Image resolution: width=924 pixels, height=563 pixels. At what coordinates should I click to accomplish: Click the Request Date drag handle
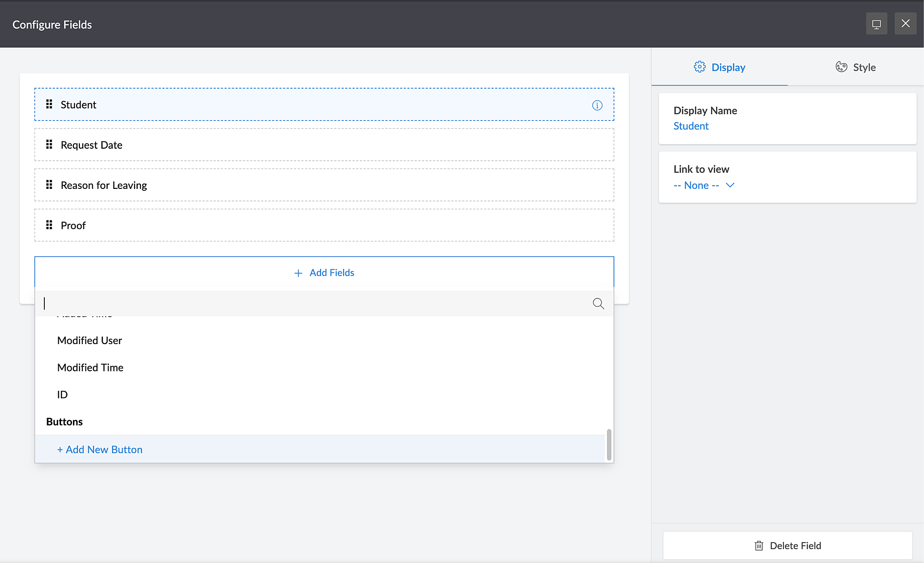pyautogui.click(x=49, y=145)
